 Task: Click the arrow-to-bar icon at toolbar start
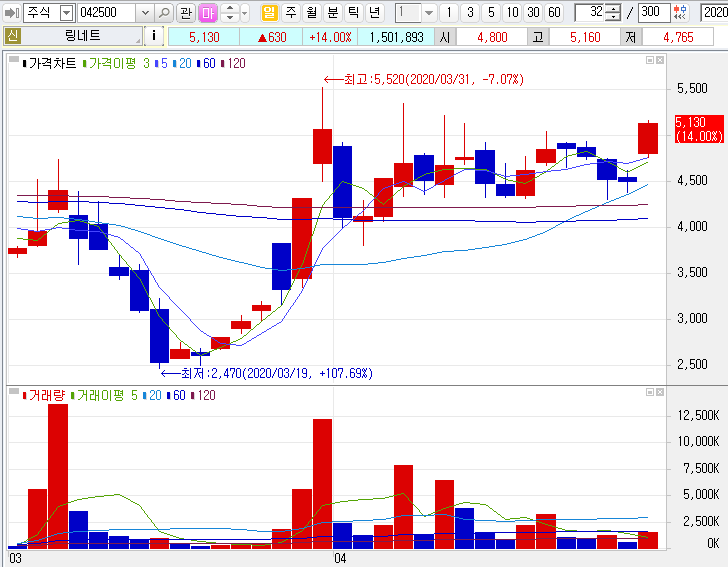point(12,13)
